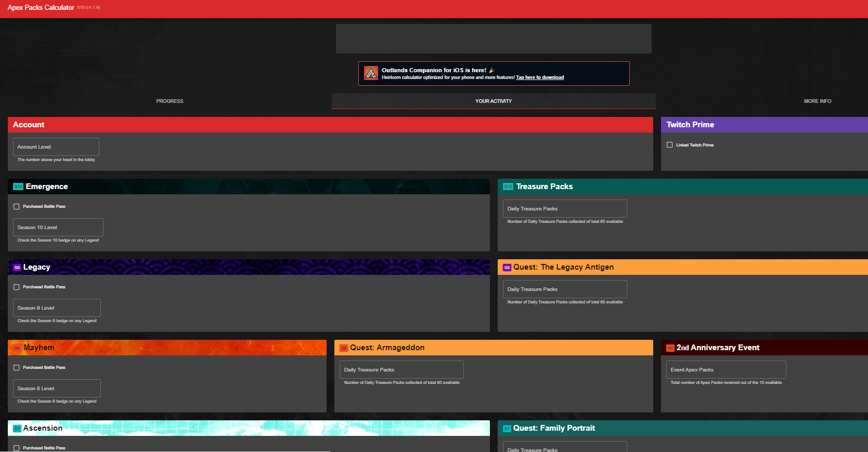Click the S9 badge beside Legacy
This screenshot has width=868, height=452.
[x=17, y=268]
